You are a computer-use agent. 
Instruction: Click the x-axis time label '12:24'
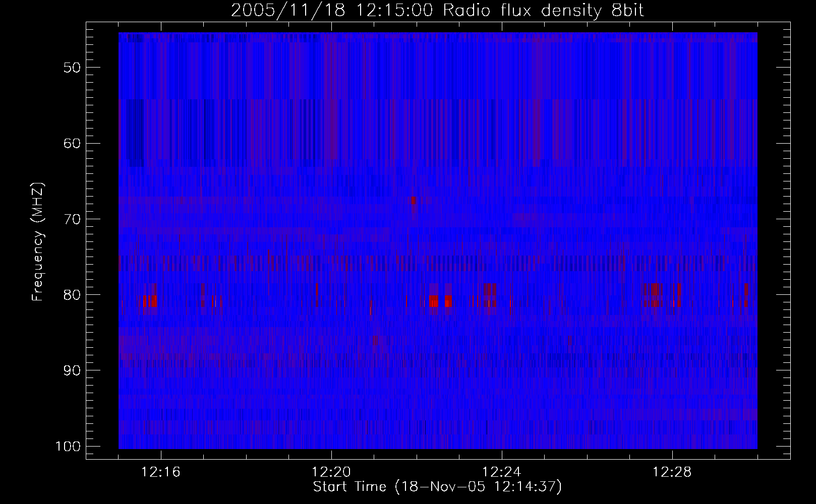pyautogui.click(x=502, y=472)
